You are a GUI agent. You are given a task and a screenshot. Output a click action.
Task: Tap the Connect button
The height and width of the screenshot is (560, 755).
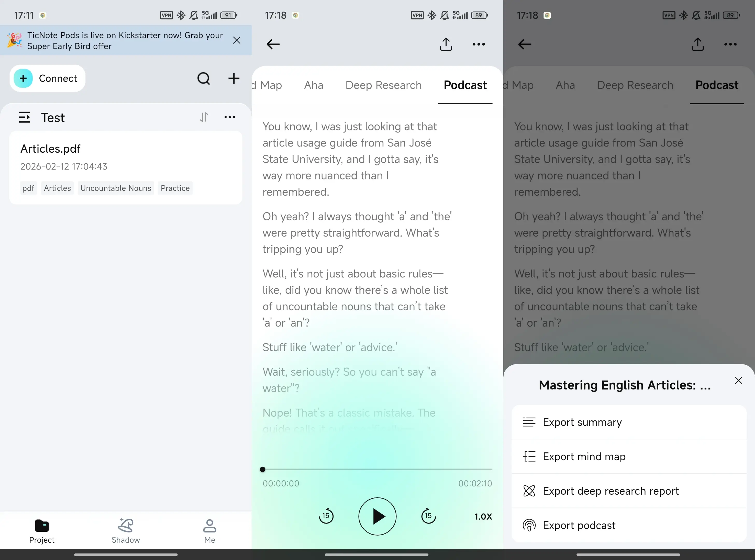pos(47,78)
